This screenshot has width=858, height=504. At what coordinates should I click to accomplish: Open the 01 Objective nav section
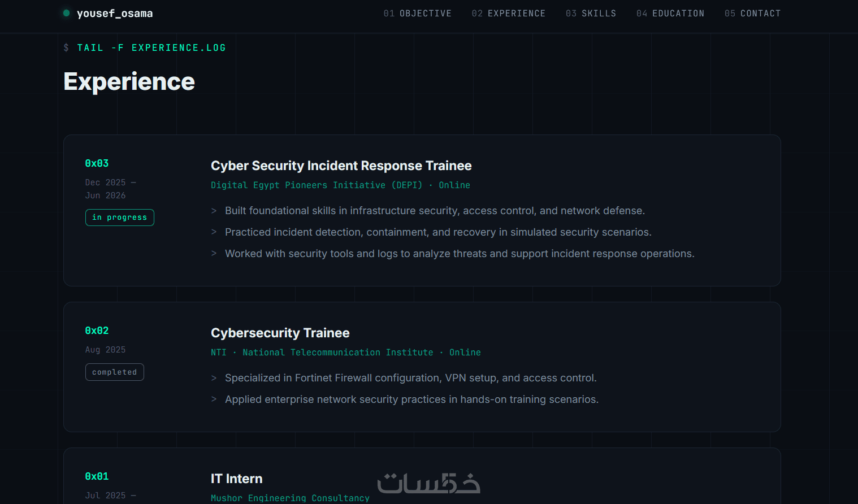[417, 14]
